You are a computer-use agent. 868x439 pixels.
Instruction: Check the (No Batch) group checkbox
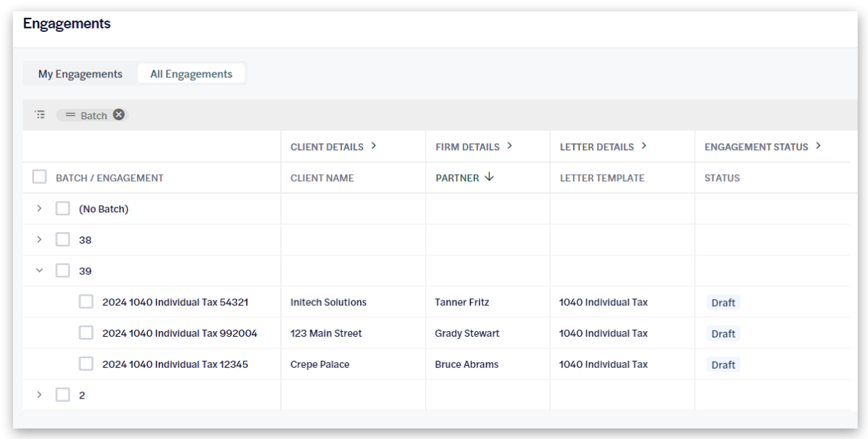point(63,209)
